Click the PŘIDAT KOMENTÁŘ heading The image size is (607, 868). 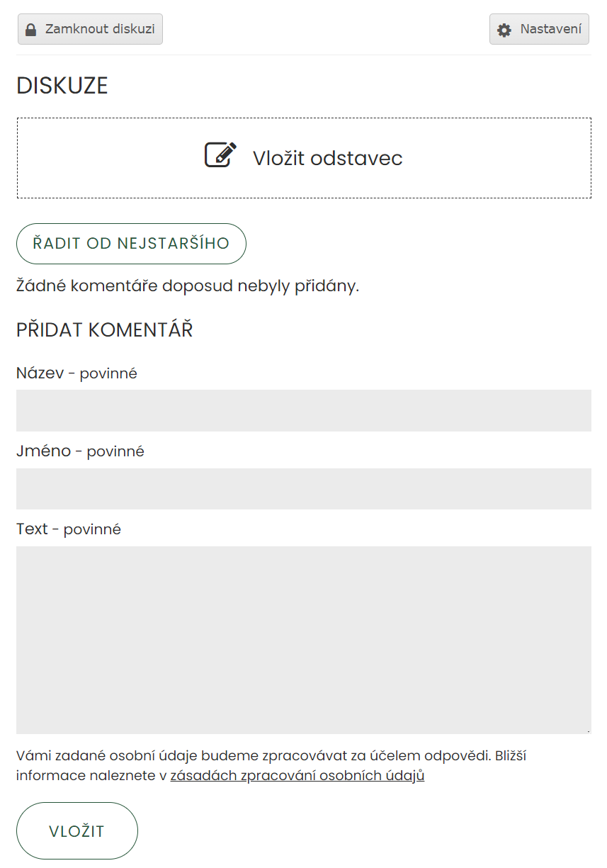[104, 330]
